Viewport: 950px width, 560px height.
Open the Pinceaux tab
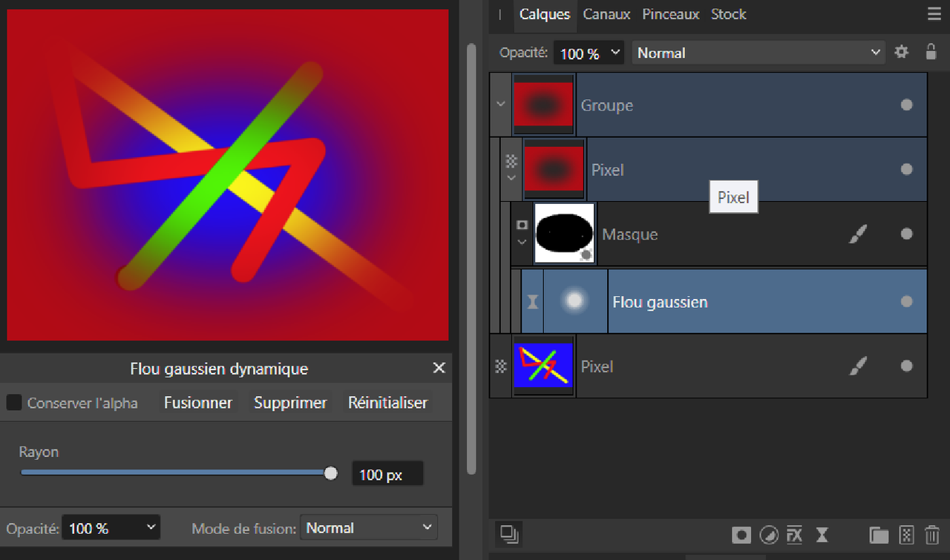point(670,13)
